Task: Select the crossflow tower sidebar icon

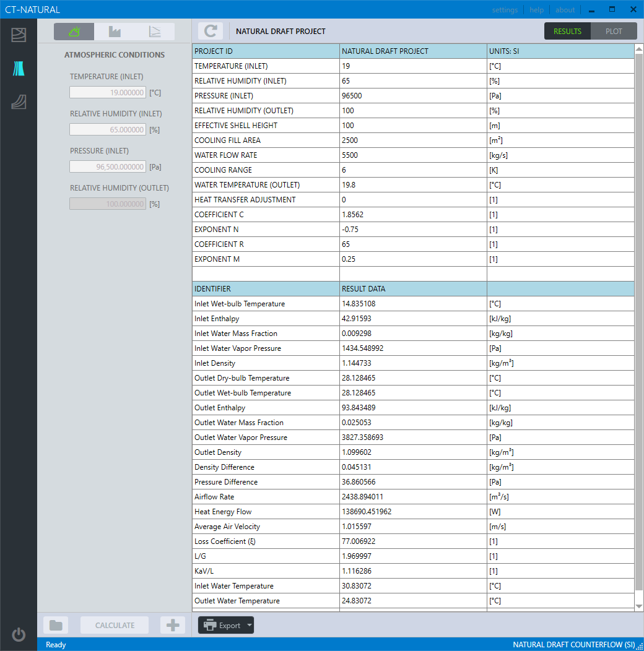Action: point(19,35)
